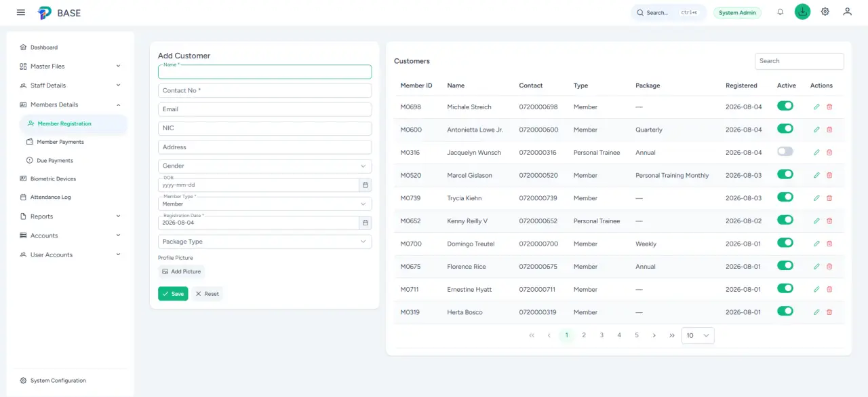Click the green download icon button
The image size is (868, 397).
[x=802, y=12]
